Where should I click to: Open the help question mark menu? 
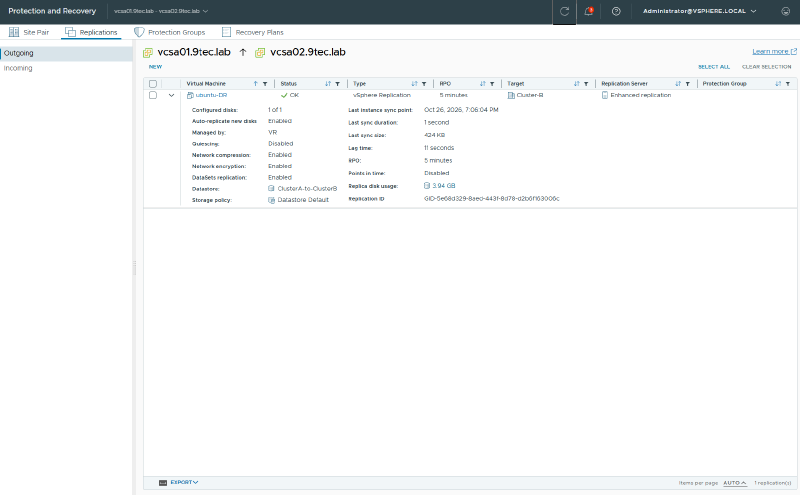tap(616, 11)
